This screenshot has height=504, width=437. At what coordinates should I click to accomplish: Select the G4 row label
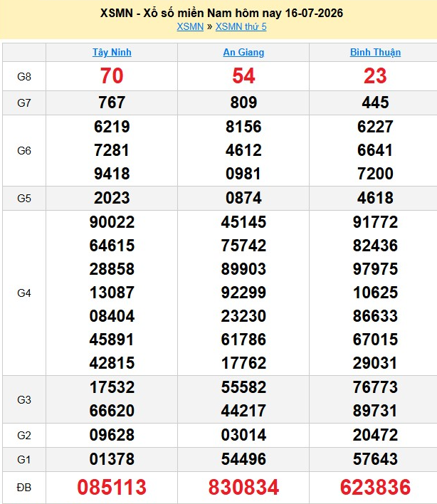tap(24, 293)
